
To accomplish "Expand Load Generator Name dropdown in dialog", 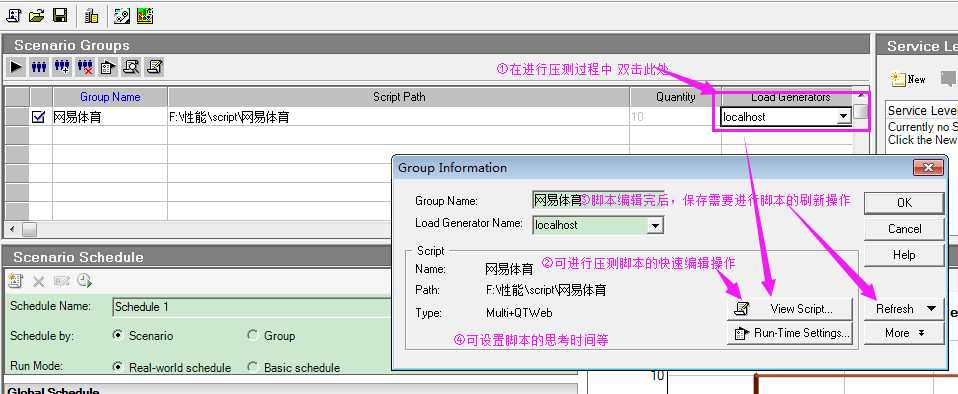I will click(655, 225).
